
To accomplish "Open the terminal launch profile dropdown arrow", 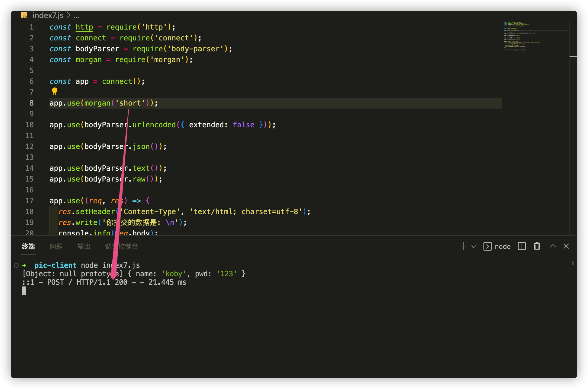I will point(474,247).
